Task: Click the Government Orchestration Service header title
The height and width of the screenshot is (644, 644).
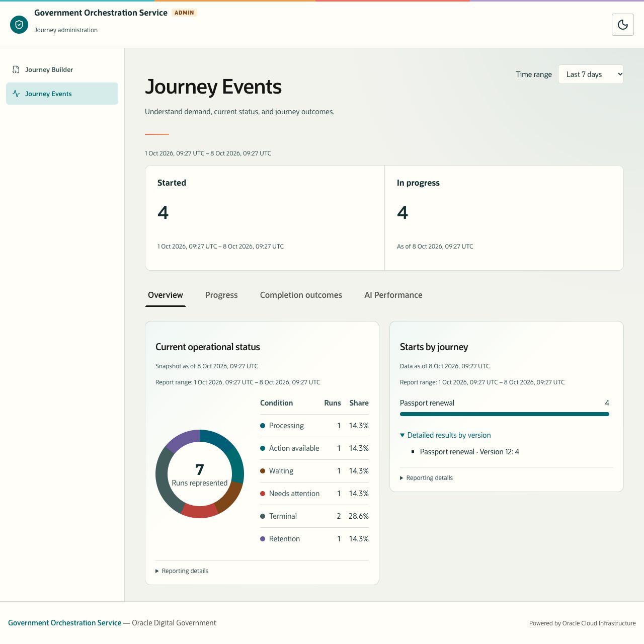Action: (x=101, y=13)
